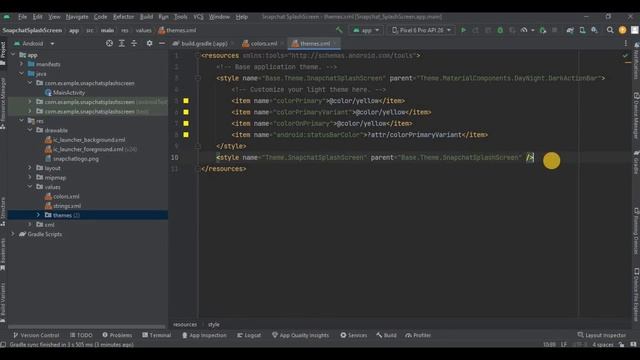Click the three-dot editor tabs menu icon
Image resolution: width=640 pixels, height=360 pixels.
[x=625, y=43]
